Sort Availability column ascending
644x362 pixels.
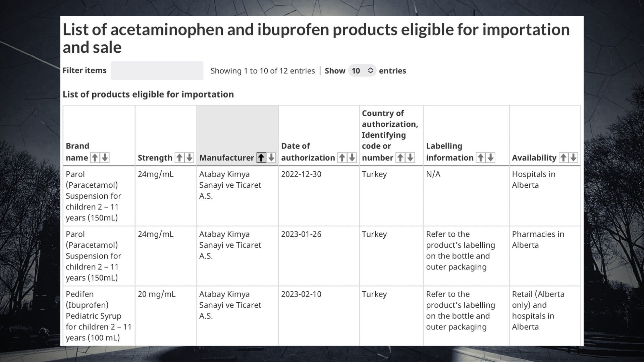point(563,158)
